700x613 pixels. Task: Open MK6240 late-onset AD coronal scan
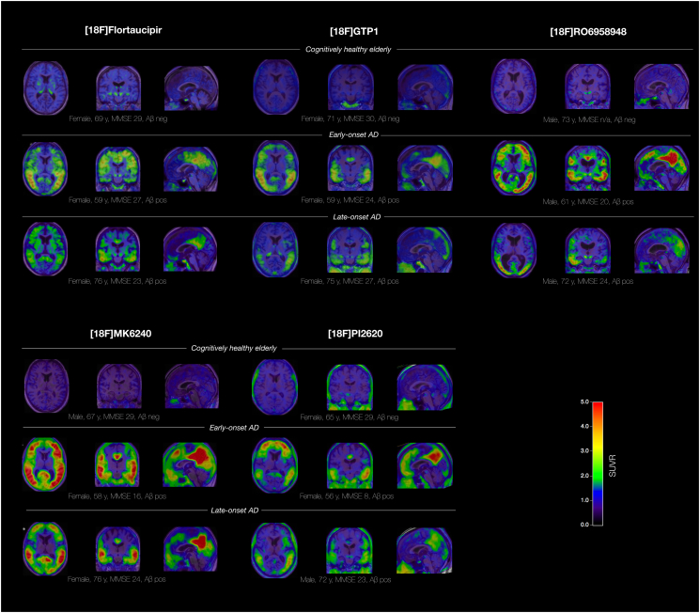point(117,550)
